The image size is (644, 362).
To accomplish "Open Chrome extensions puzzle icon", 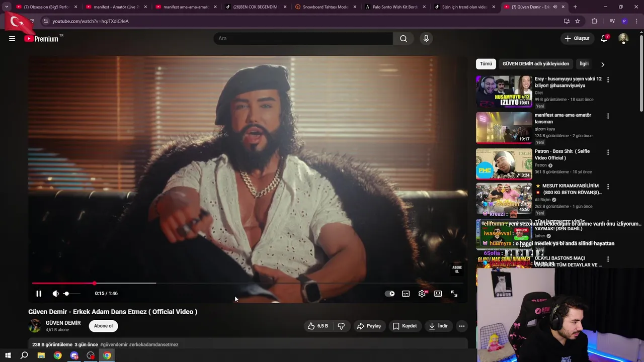I will [x=595, y=21].
